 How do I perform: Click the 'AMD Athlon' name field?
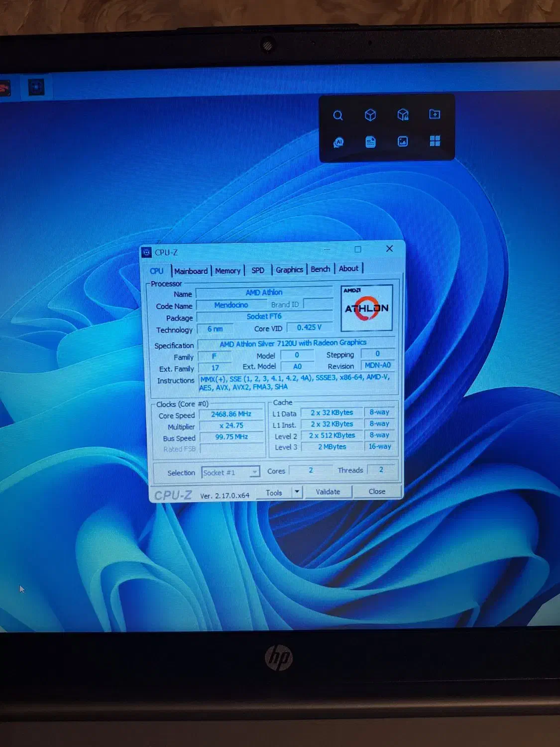[x=264, y=293]
